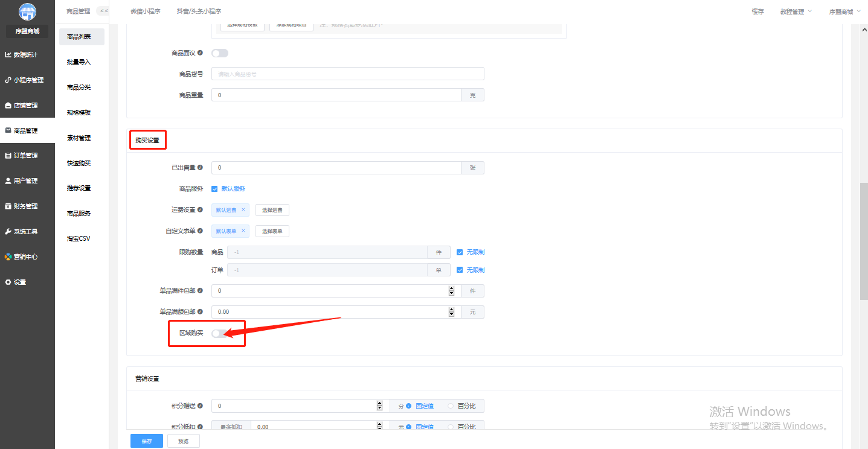Click the 选择运费 button
This screenshot has height=449, width=868.
tap(272, 210)
